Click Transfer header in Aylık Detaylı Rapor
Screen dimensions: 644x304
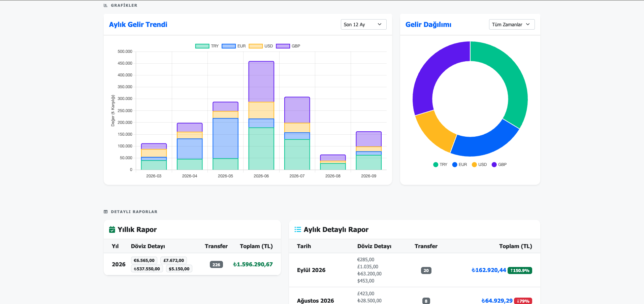426,246
